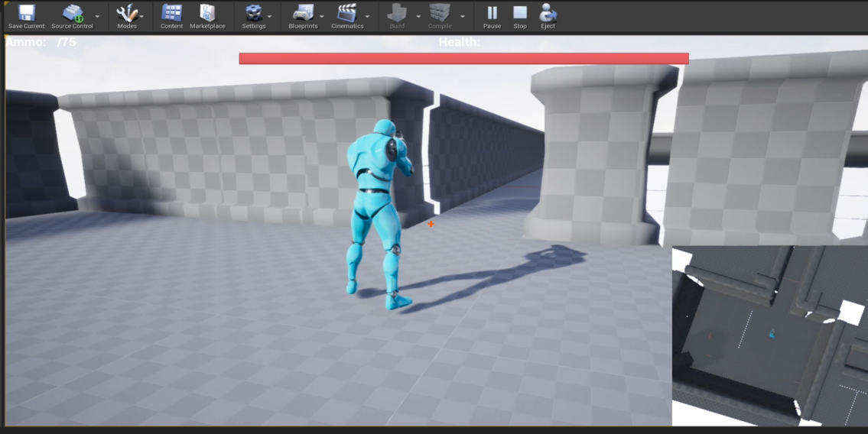Expand the Source Control dropdown arrow
Viewport: 868px width, 434px height.
pyautogui.click(x=98, y=17)
